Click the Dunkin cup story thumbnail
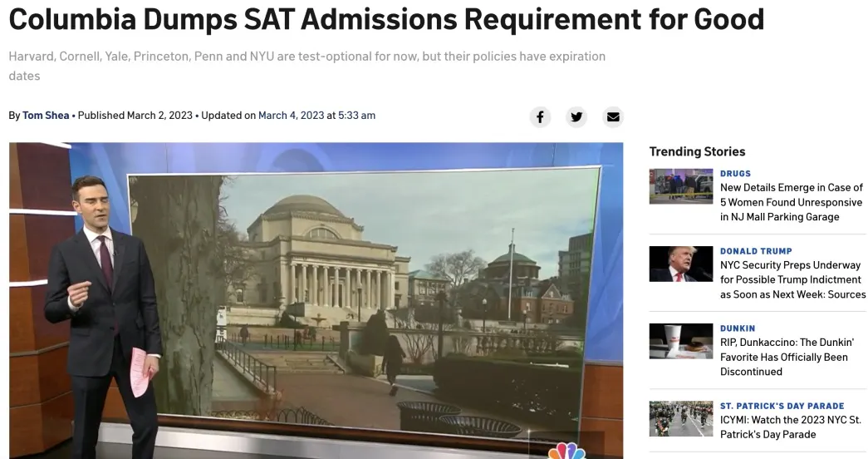 681,341
